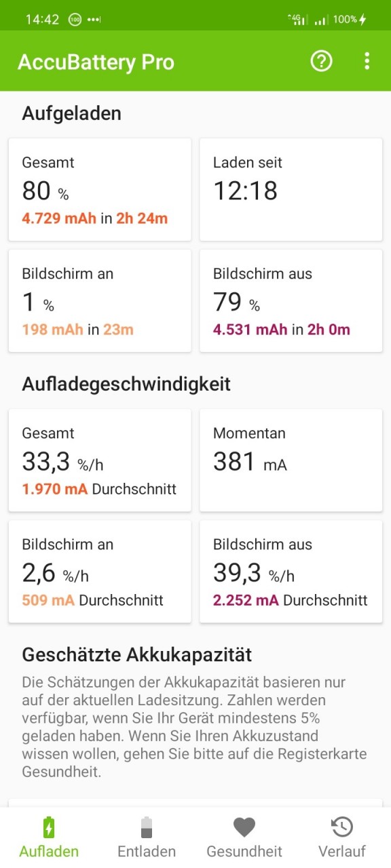Tap the Verlauf history clock icon
391x868 pixels.
pos(342,827)
